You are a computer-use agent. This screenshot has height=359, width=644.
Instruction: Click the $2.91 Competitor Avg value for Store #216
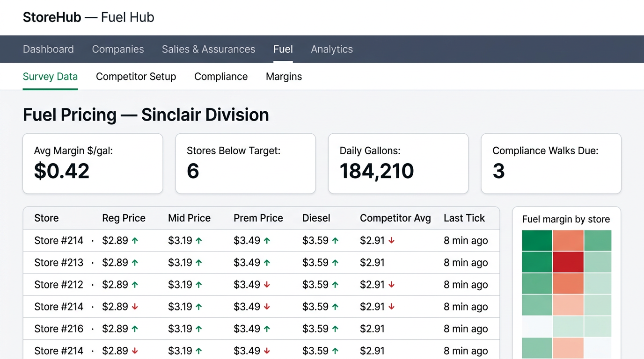click(x=372, y=329)
